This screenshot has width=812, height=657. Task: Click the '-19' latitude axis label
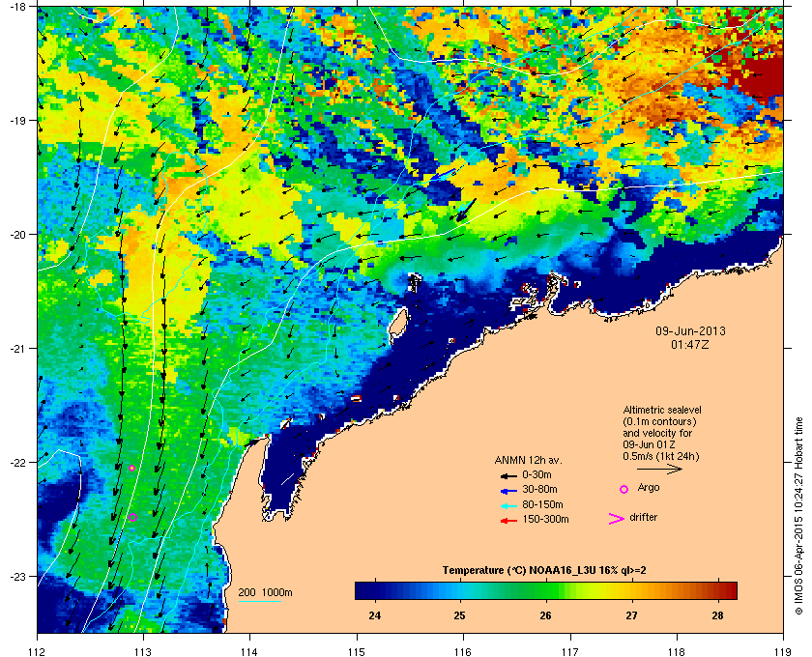tap(17, 120)
